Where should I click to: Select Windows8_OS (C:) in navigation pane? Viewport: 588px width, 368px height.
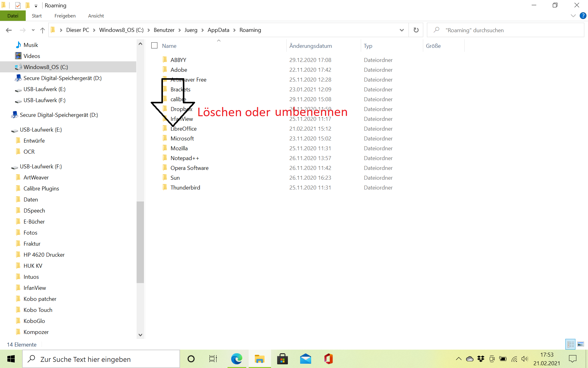coord(68,67)
